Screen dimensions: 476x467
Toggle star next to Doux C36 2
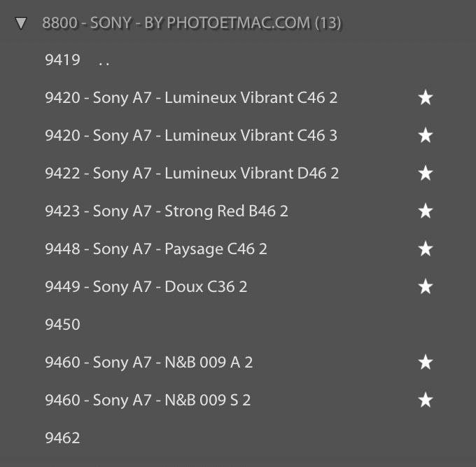pyautogui.click(x=425, y=287)
